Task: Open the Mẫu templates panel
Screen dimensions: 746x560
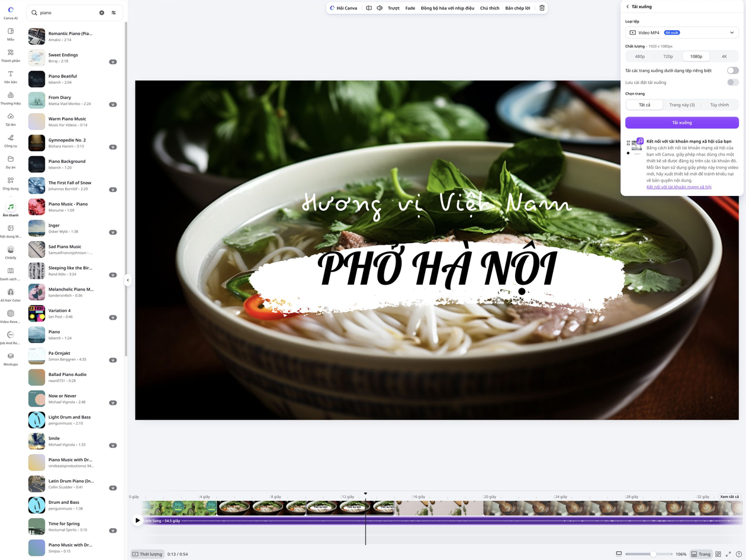Action: click(x=11, y=34)
